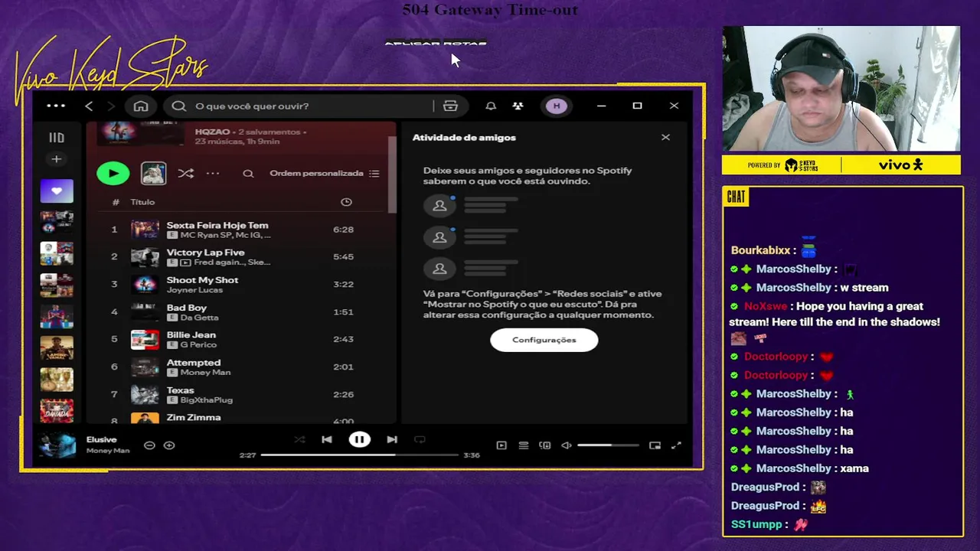Play the HQZAO playlist with green button
980x551 pixels.
click(x=113, y=174)
